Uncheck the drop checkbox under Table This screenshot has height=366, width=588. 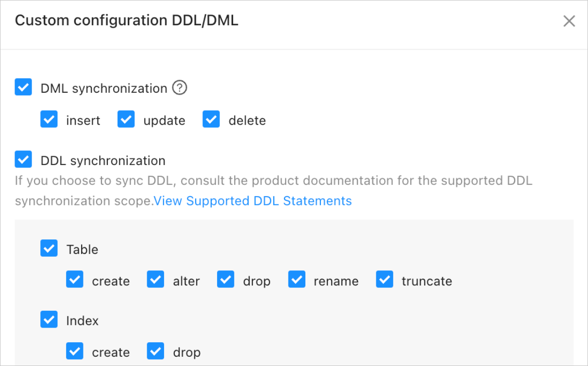[226, 280]
